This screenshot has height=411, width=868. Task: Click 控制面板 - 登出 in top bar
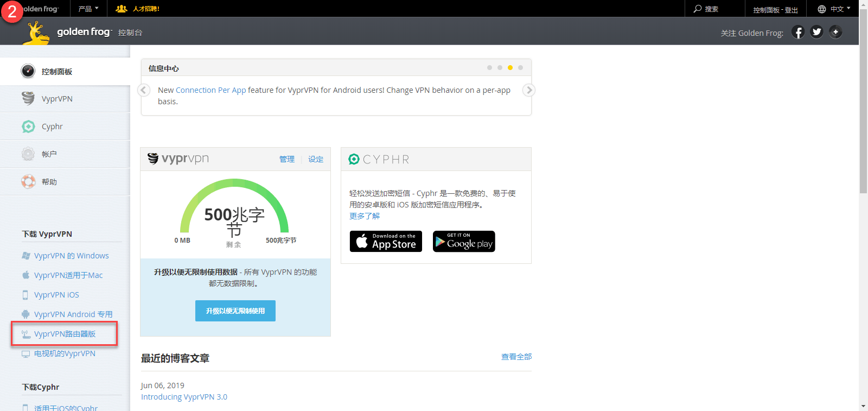click(775, 10)
